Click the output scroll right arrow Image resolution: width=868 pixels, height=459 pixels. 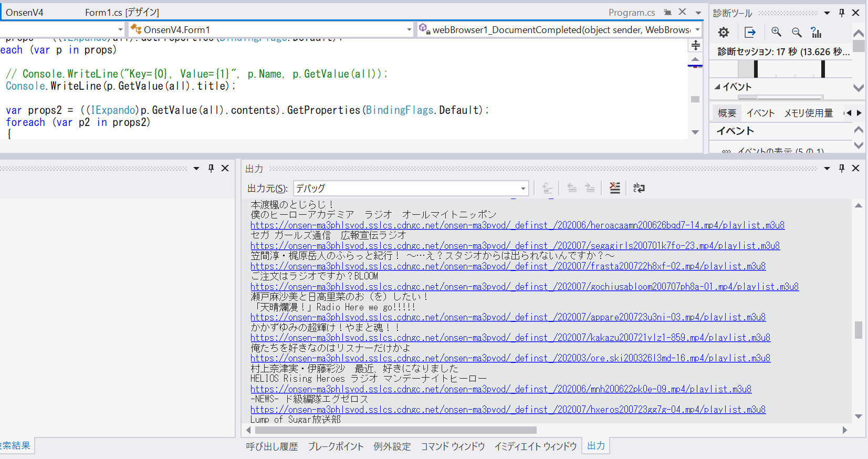844,430
